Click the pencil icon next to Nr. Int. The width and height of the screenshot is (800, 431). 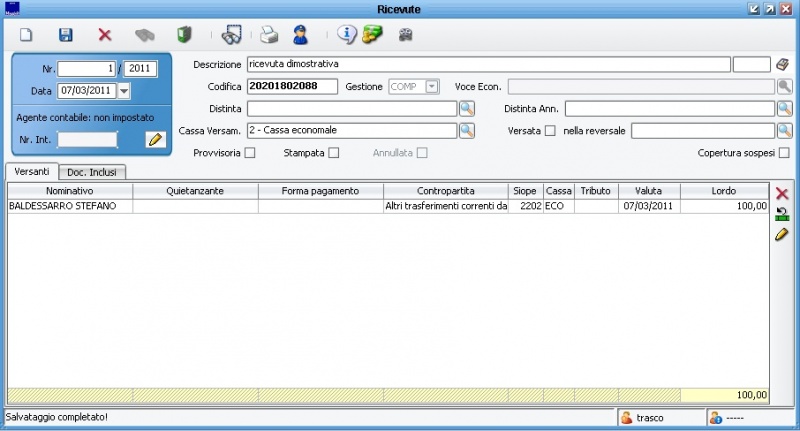pos(154,140)
